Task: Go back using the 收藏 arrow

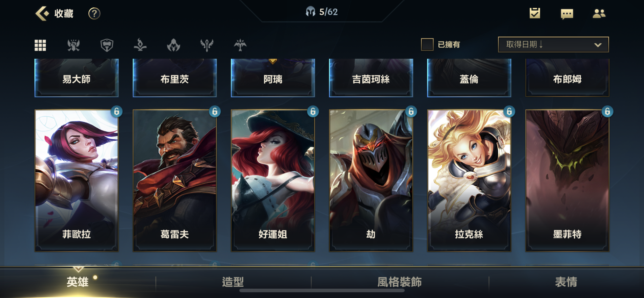Action: [x=42, y=13]
